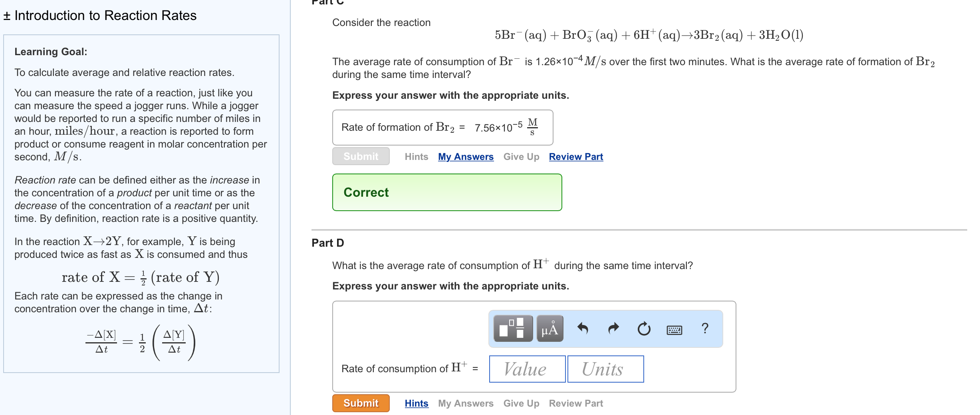The width and height of the screenshot is (980, 415).
Task: Click the Units input field in Part D
Action: click(605, 369)
